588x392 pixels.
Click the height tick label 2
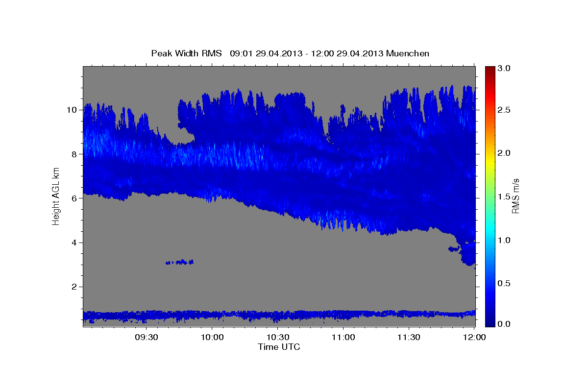click(75, 287)
